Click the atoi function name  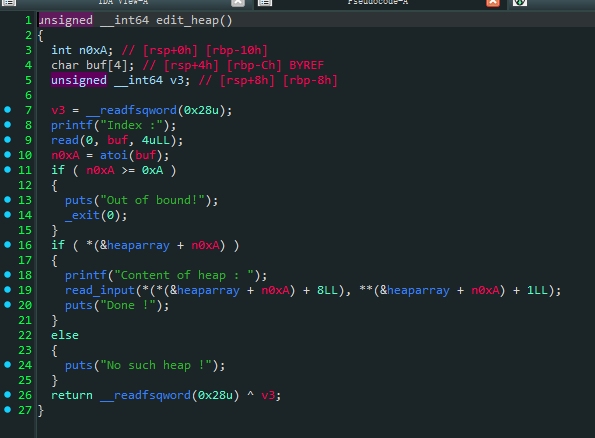click(x=113, y=155)
